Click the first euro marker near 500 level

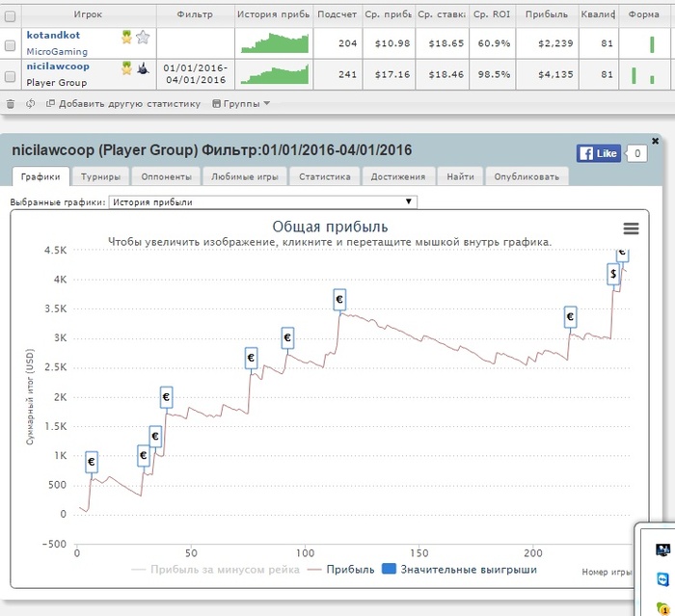tap(92, 462)
